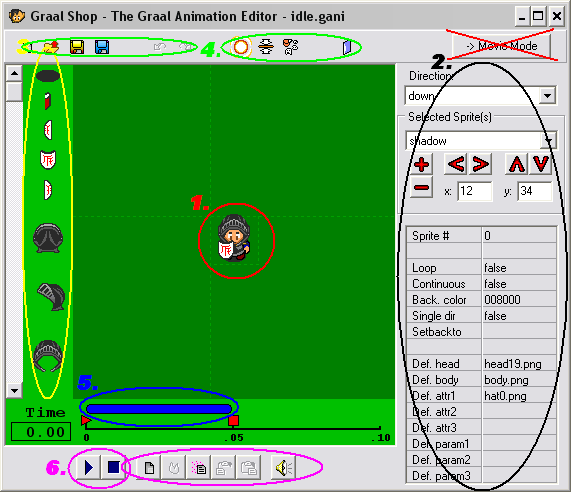This screenshot has width=571, height=492.
Task: Click the sprite list scroll up arrow
Action: click(x=14, y=74)
